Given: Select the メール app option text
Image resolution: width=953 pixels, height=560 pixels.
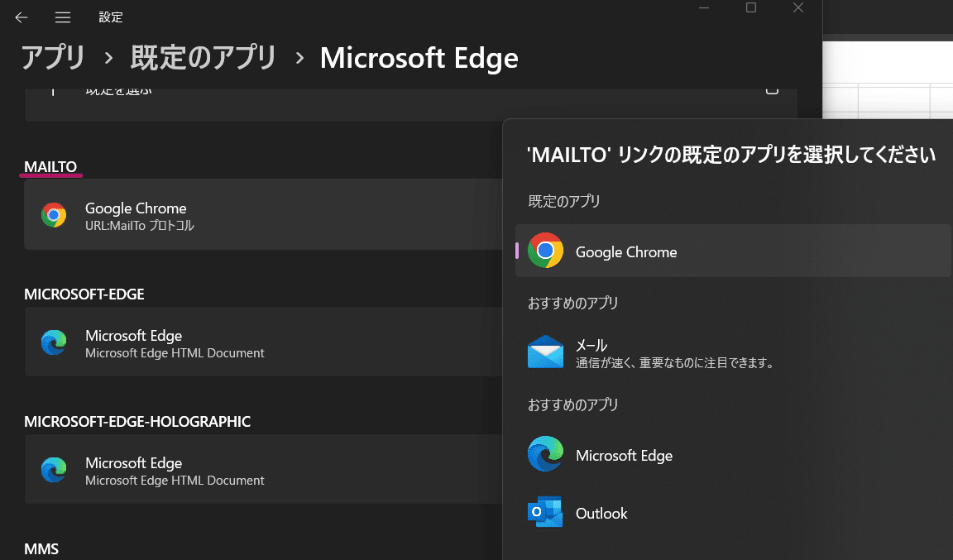Looking at the screenshot, I should (591, 346).
